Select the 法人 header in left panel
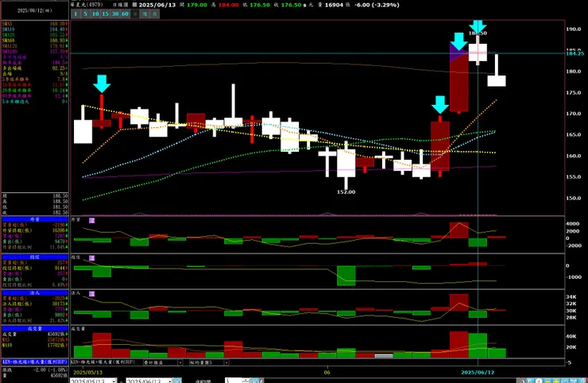This screenshot has width=588, height=383. [35, 292]
